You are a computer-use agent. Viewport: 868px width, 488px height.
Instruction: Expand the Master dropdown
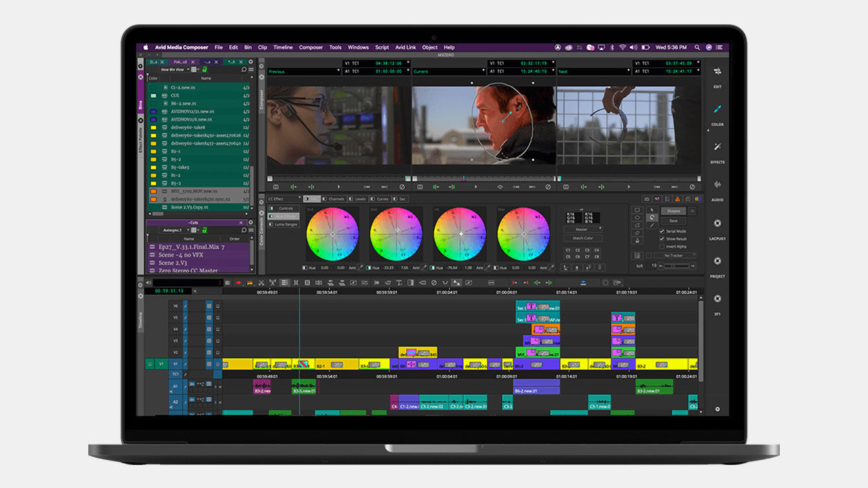[583, 229]
